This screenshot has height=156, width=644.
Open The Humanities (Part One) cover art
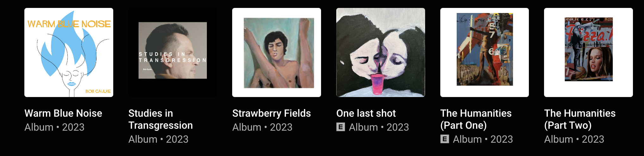pyautogui.click(x=485, y=52)
